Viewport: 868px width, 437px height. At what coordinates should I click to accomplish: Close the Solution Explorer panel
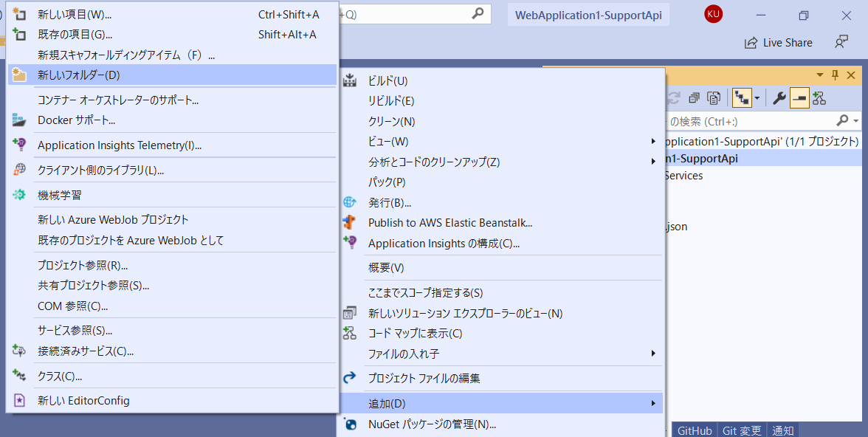click(851, 75)
